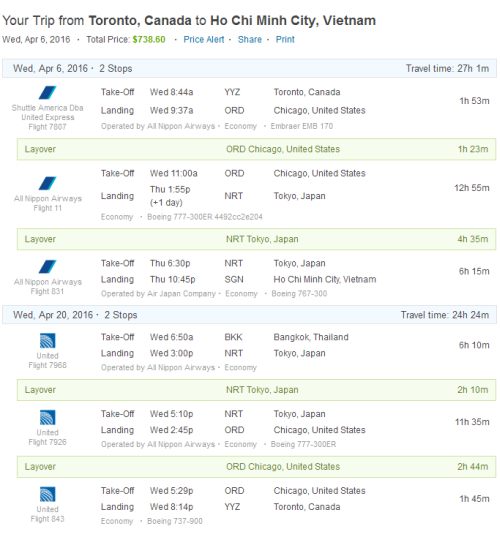
Task: Click the United Flight 843 globe logo
Action: coord(47,494)
